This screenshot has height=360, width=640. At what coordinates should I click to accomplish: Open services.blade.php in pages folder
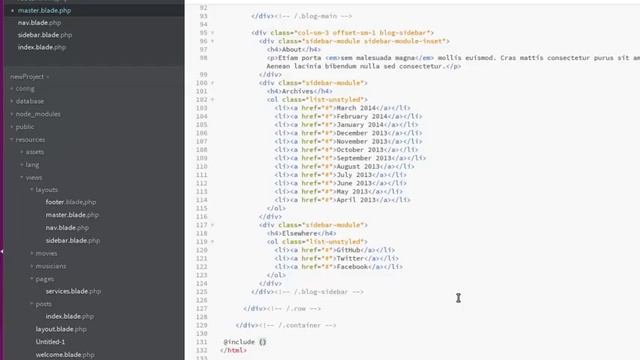[x=73, y=291]
